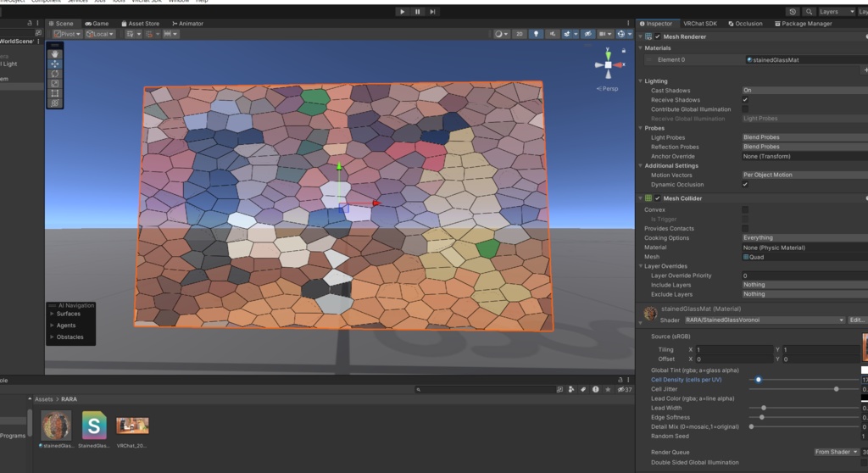This screenshot has width=868, height=473.
Task: Toggle hidden objects visibility icon
Action: coord(588,34)
